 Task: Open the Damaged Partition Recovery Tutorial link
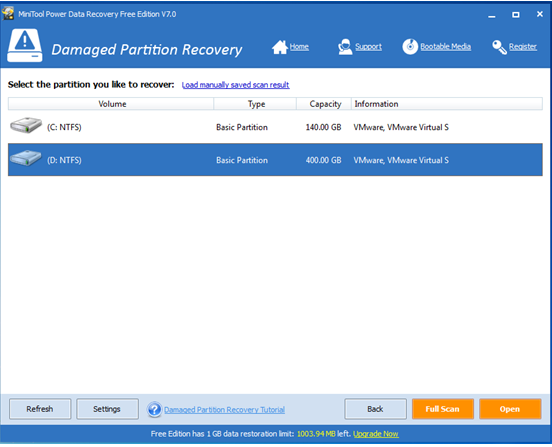coord(224,410)
